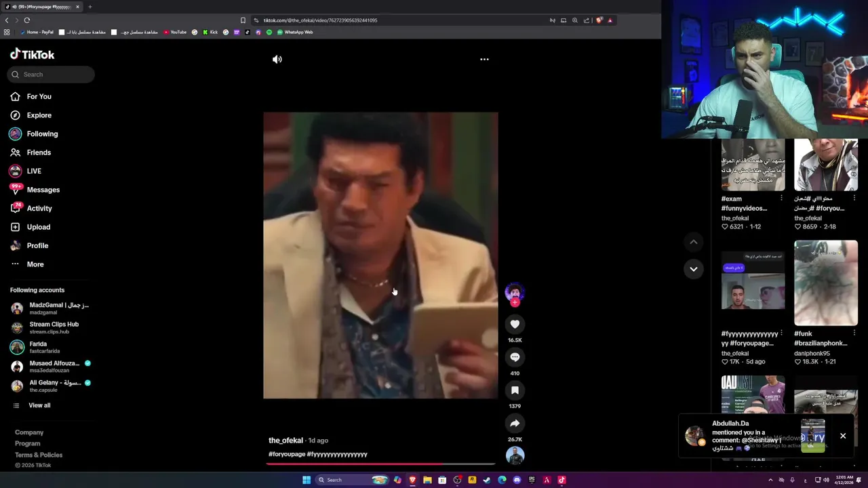The height and width of the screenshot is (488, 868).
Task: Open the Upload page
Action: (31, 227)
